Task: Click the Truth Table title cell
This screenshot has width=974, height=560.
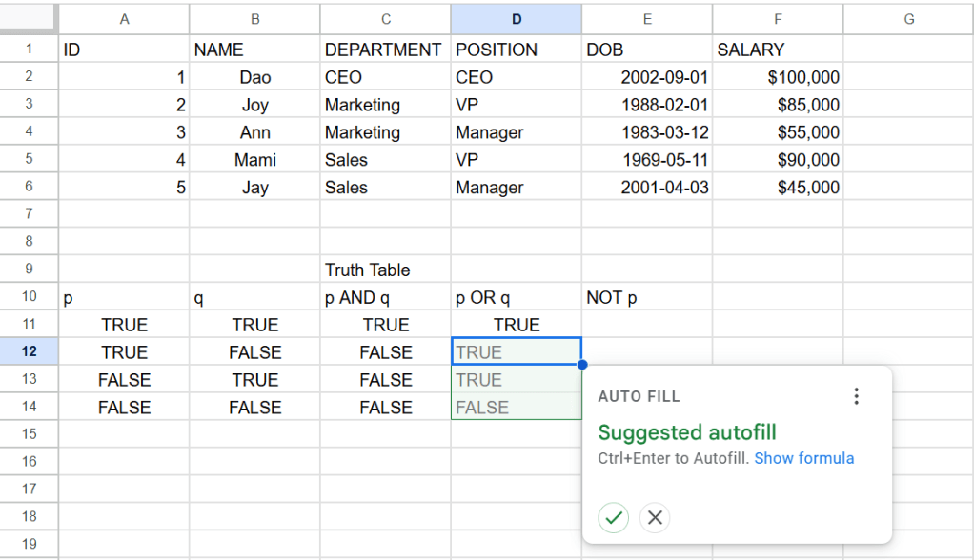Action: coord(385,270)
